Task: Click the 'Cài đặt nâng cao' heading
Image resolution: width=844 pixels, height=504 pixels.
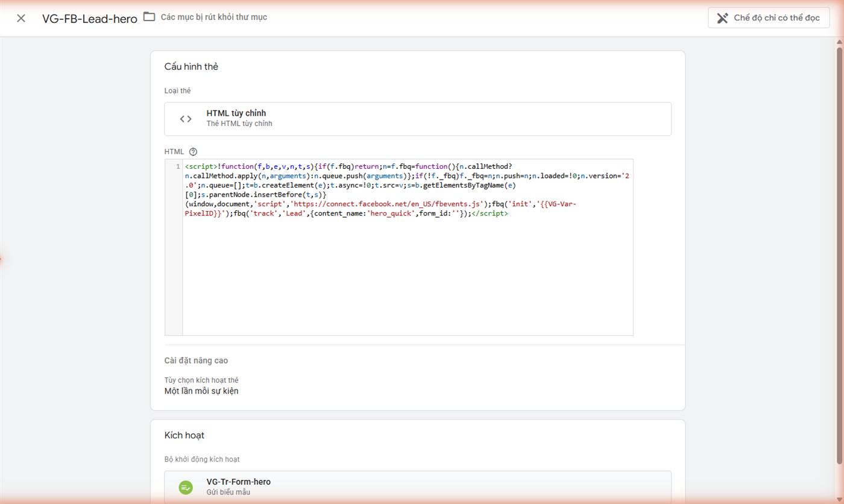Action: point(196,361)
